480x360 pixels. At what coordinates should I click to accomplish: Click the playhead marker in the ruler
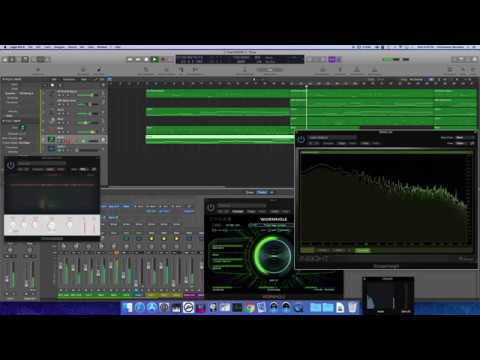(306, 86)
